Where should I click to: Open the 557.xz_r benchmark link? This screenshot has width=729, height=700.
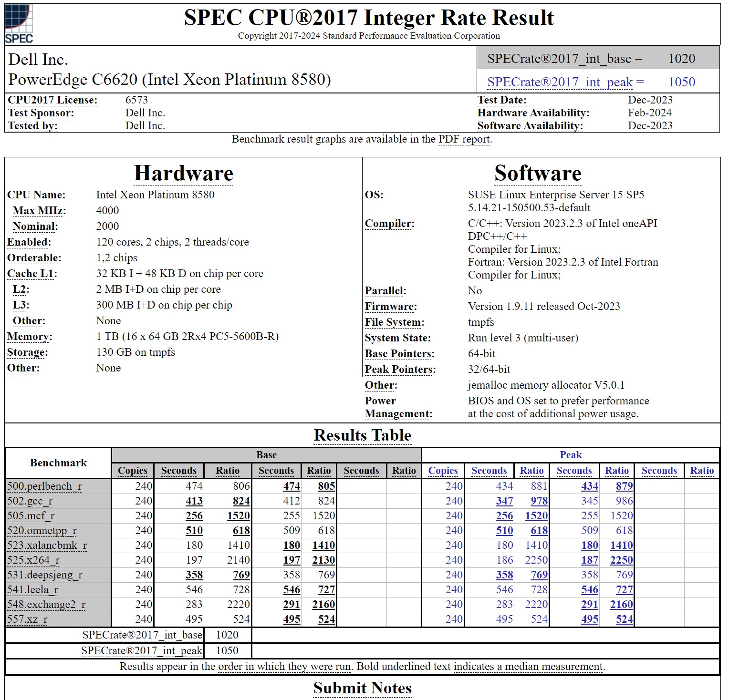pos(28,619)
